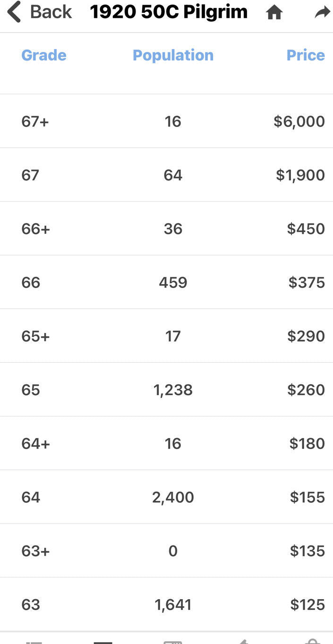Tap the Price column header
This screenshot has height=644, width=333.
click(306, 55)
